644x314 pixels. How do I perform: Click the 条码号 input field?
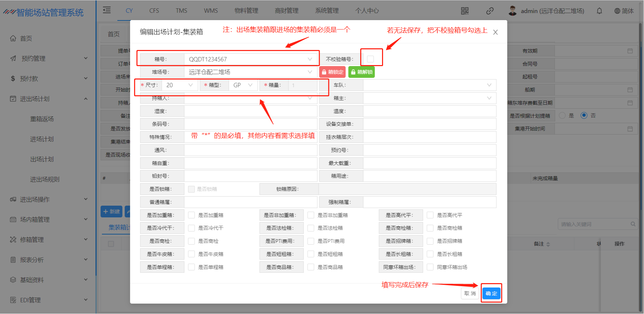pyautogui.click(x=250, y=124)
